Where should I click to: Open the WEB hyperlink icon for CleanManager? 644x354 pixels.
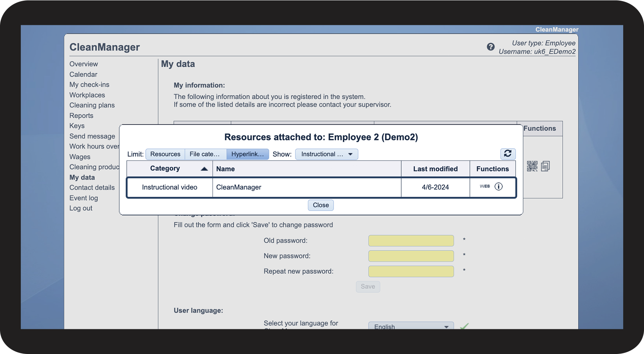point(485,187)
